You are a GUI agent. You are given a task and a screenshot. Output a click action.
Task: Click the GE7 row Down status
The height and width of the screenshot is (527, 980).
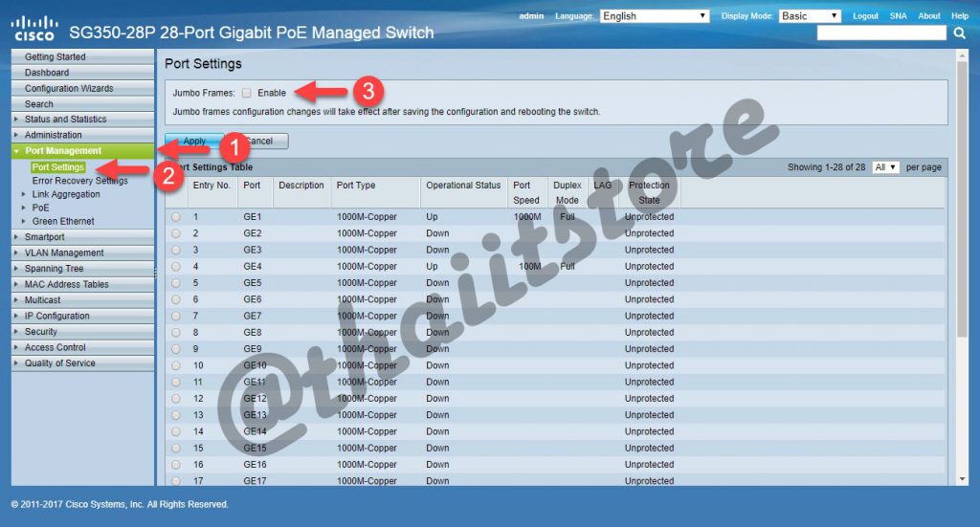(x=437, y=316)
